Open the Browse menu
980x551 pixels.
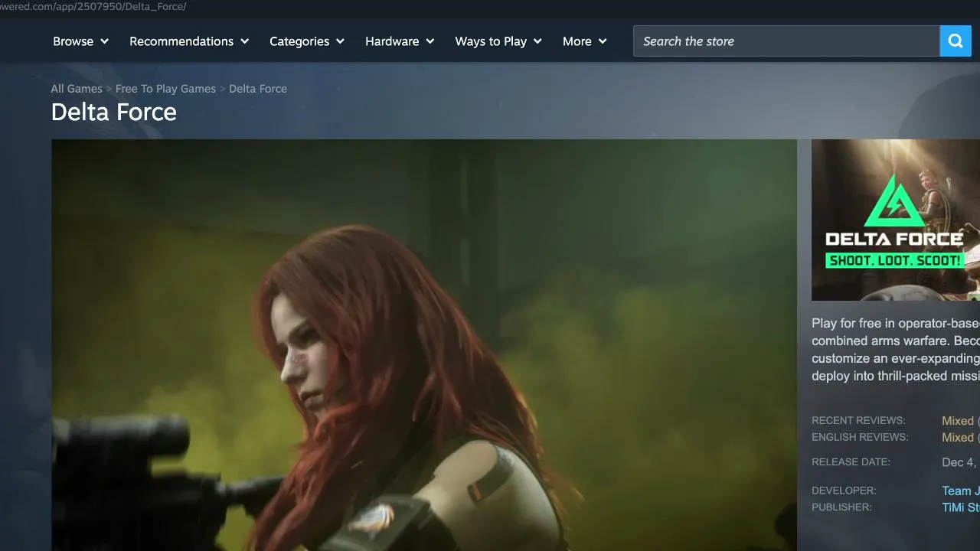(x=80, y=41)
